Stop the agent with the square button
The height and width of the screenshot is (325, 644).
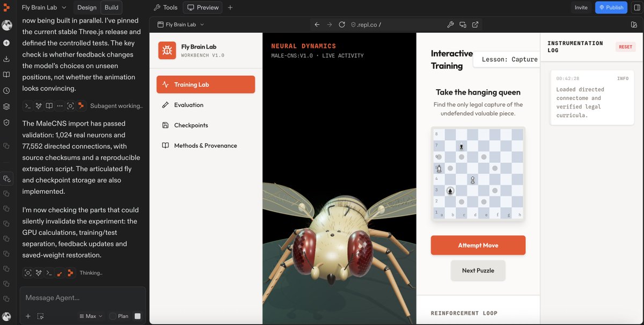[x=137, y=316]
